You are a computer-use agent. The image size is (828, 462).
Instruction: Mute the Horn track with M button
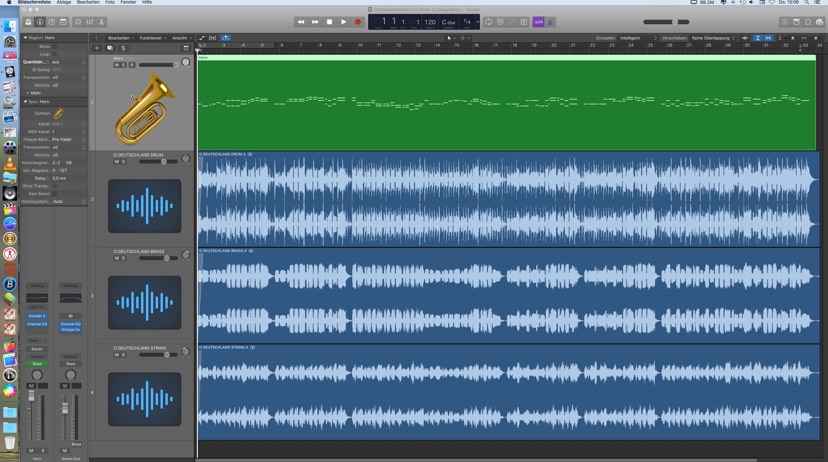click(116, 65)
